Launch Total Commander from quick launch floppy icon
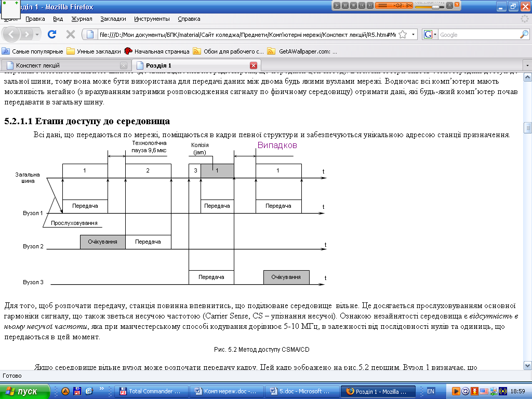532x399 pixels. coord(77,391)
